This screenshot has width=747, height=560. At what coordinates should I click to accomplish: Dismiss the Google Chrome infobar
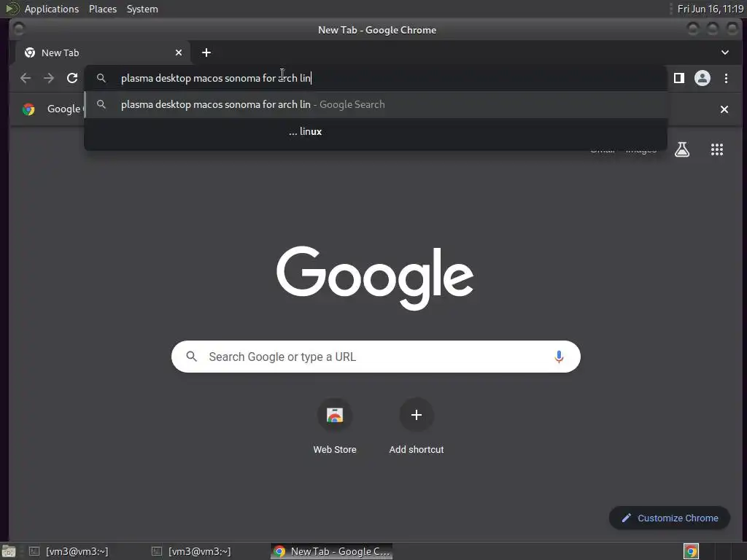coord(724,109)
